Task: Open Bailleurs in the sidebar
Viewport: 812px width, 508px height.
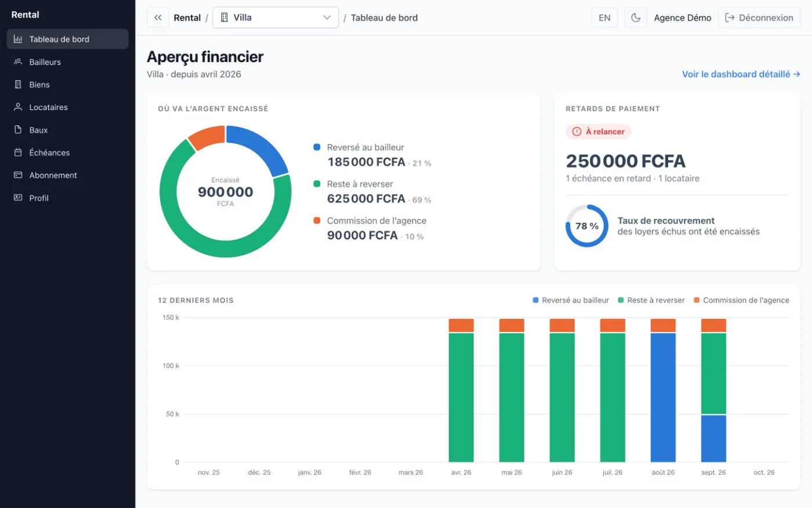Action: [x=67, y=62]
